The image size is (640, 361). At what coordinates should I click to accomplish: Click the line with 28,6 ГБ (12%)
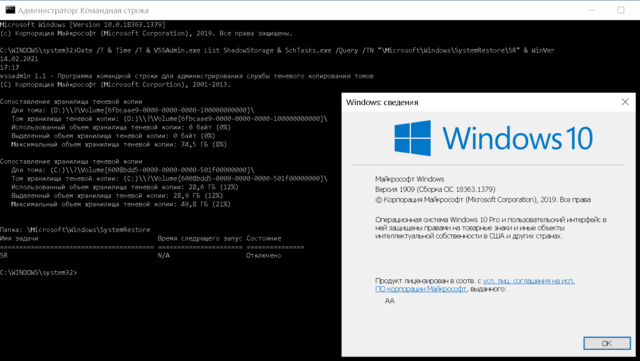click(x=124, y=187)
